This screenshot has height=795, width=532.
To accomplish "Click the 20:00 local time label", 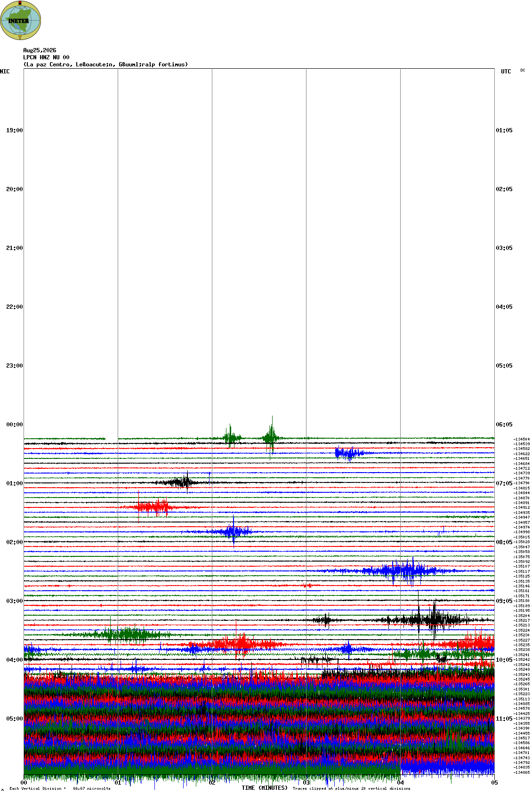I will [x=14, y=189].
